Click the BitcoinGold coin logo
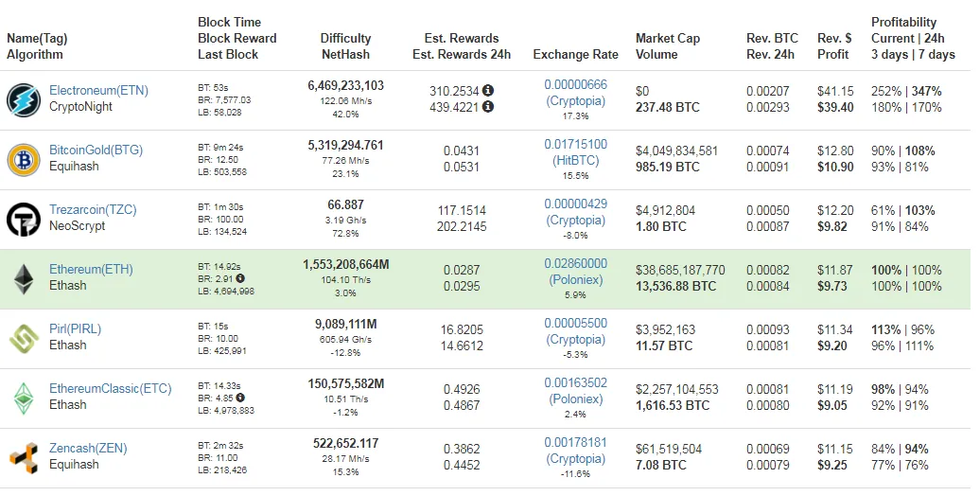The height and width of the screenshot is (496, 980). (24, 159)
